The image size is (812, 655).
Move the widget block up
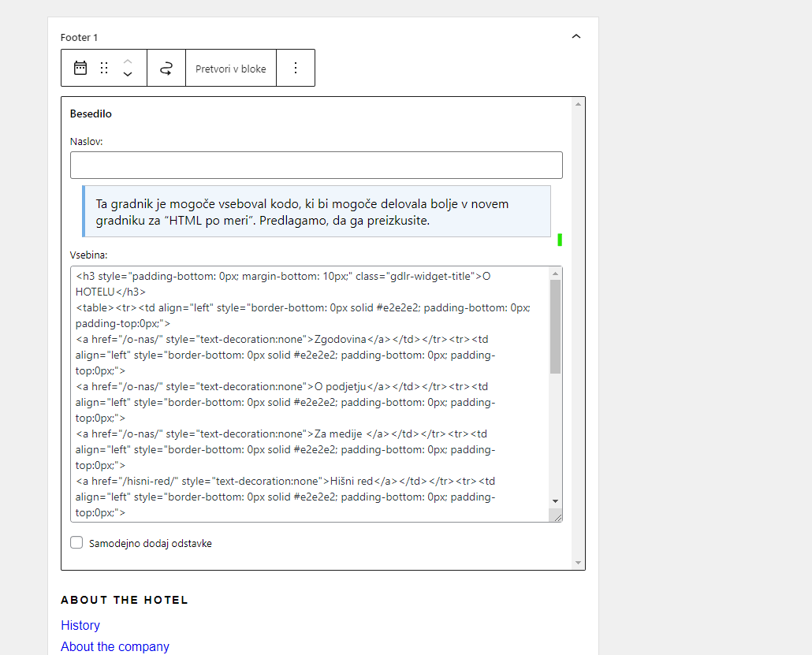[x=128, y=61]
